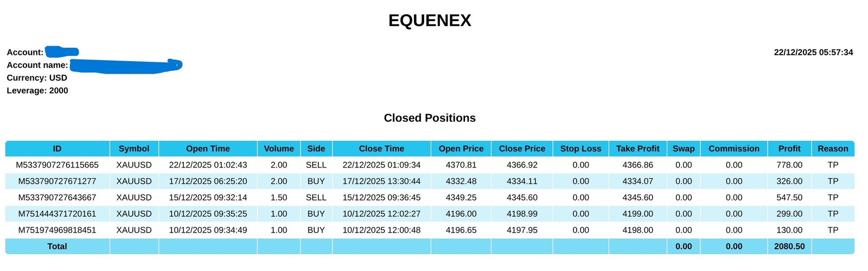Sort by the Open Time header

tap(208, 149)
